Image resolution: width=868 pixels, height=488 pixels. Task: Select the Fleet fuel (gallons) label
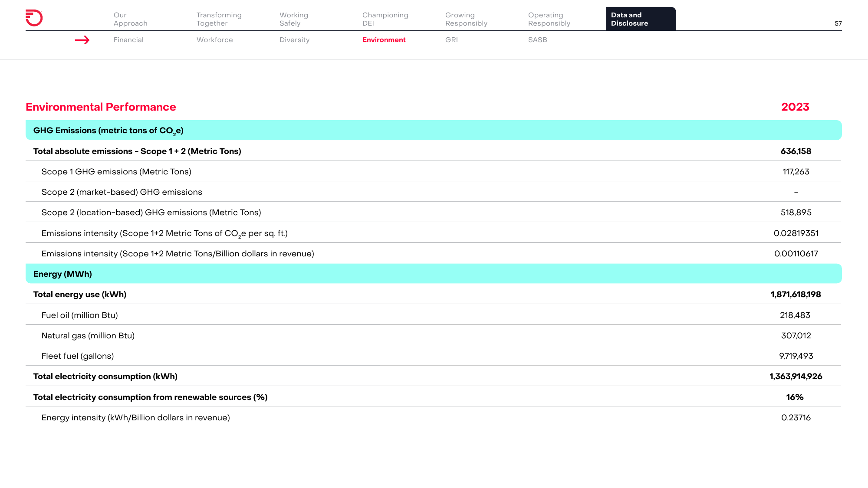coord(77,356)
